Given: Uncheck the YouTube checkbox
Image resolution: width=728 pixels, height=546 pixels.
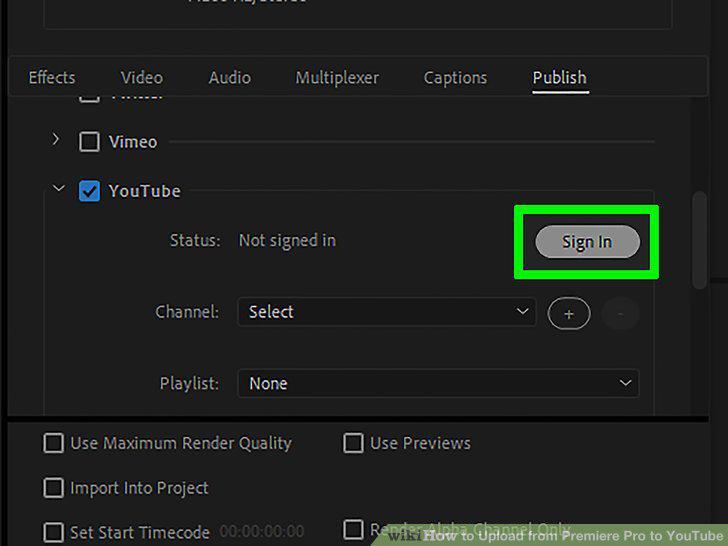Looking at the screenshot, I should [89, 191].
